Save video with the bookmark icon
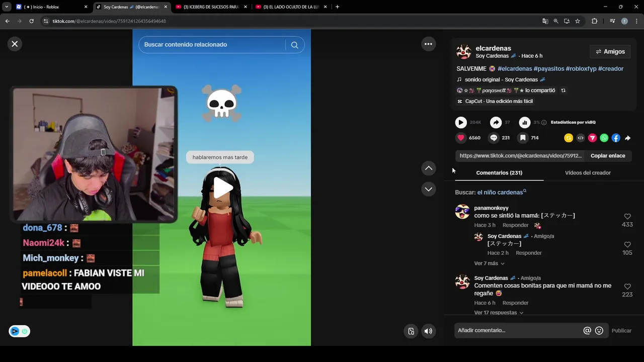The height and width of the screenshot is (362, 644). (x=523, y=138)
